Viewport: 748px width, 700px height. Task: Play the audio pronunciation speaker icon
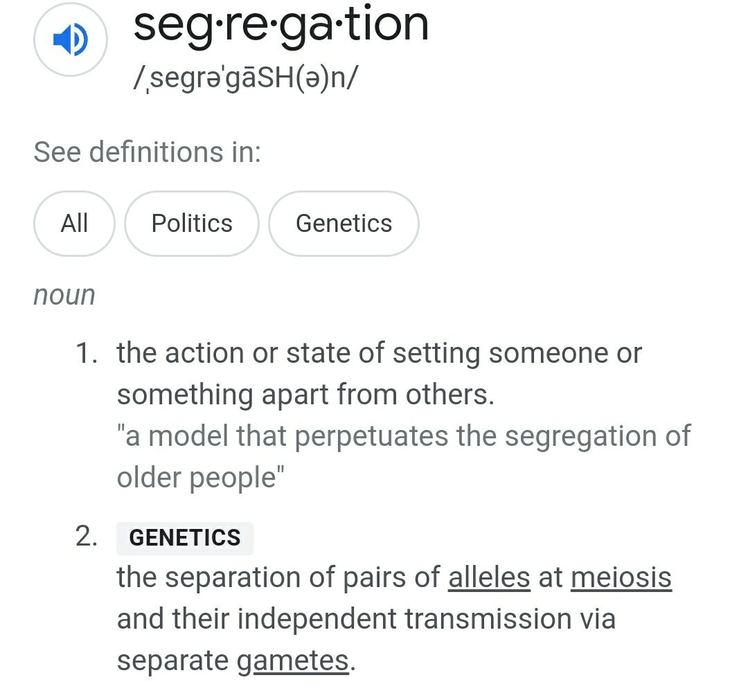coord(70,39)
